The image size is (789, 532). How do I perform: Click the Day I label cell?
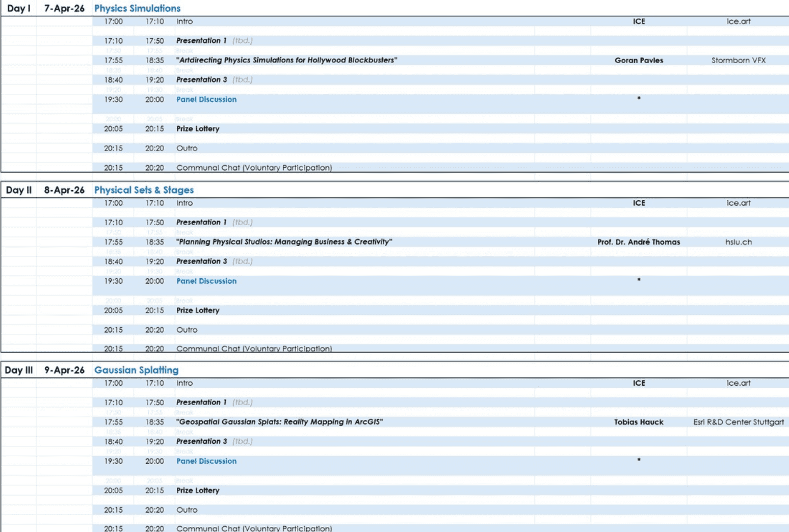click(18, 8)
